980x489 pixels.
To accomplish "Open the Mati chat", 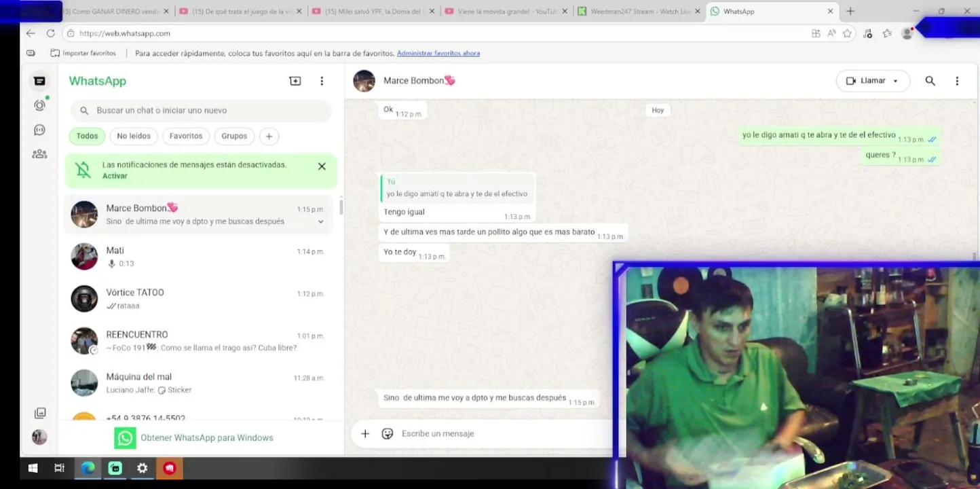I will tap(200, 257).
